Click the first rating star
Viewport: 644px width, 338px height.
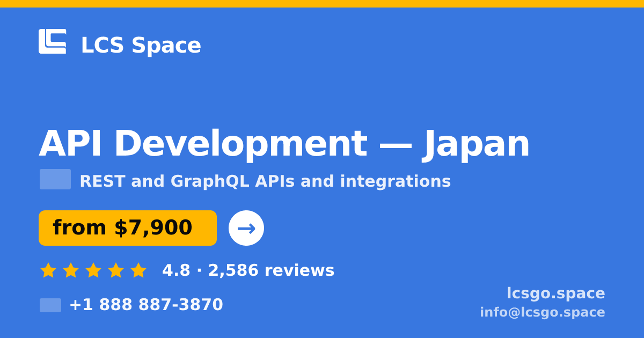48,270
